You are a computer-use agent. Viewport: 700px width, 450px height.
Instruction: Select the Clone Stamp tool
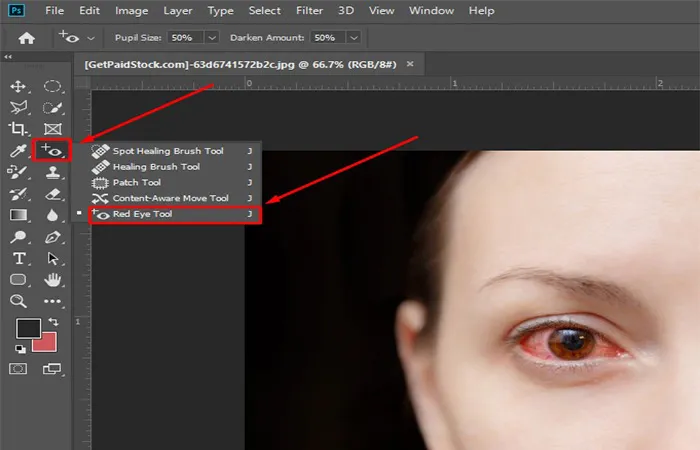tap(53, 172)
